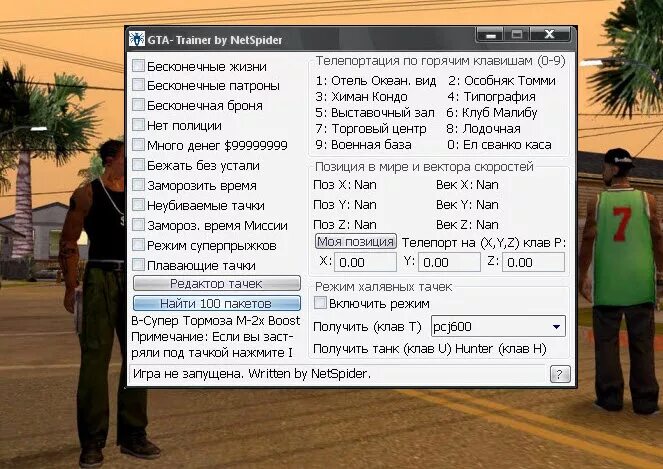This screenshot has width=663, height=469.
Task: Click 'Игра не запущена' status bar text
Action: point(188,374)
